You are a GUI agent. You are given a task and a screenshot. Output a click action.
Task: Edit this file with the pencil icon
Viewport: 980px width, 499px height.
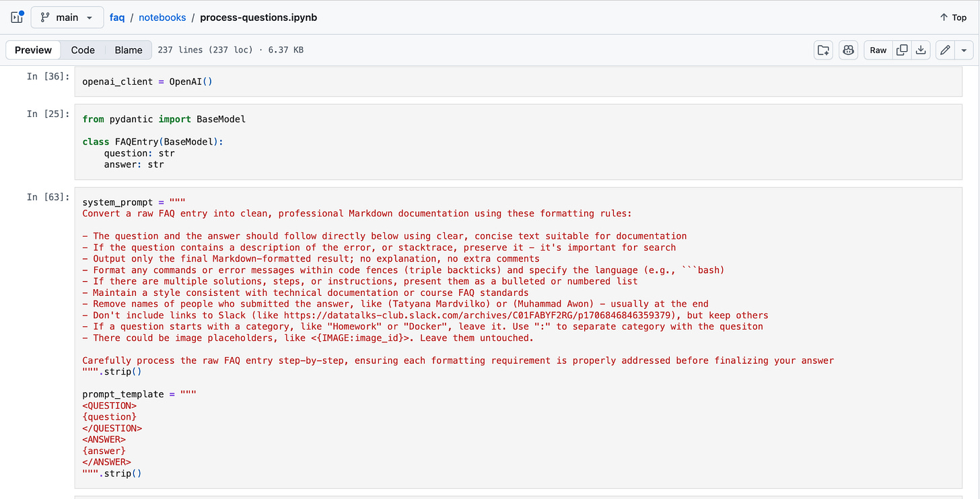click(x=946, y=50)
